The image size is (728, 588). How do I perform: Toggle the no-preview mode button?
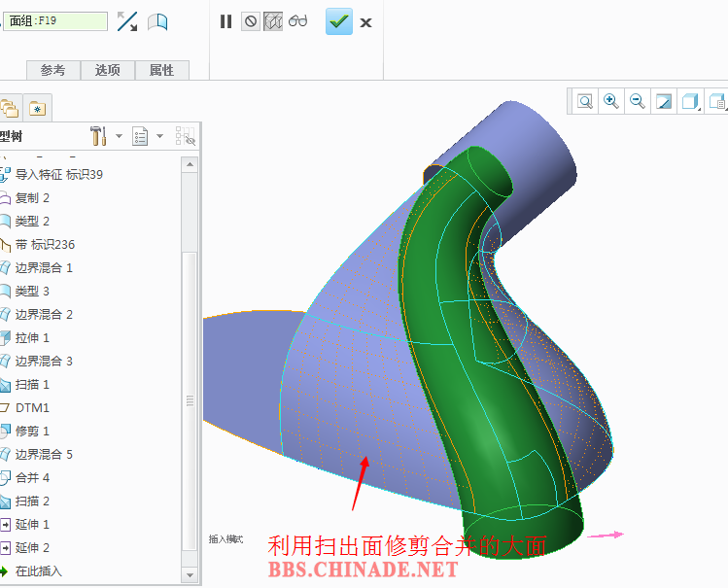[251, 21]
